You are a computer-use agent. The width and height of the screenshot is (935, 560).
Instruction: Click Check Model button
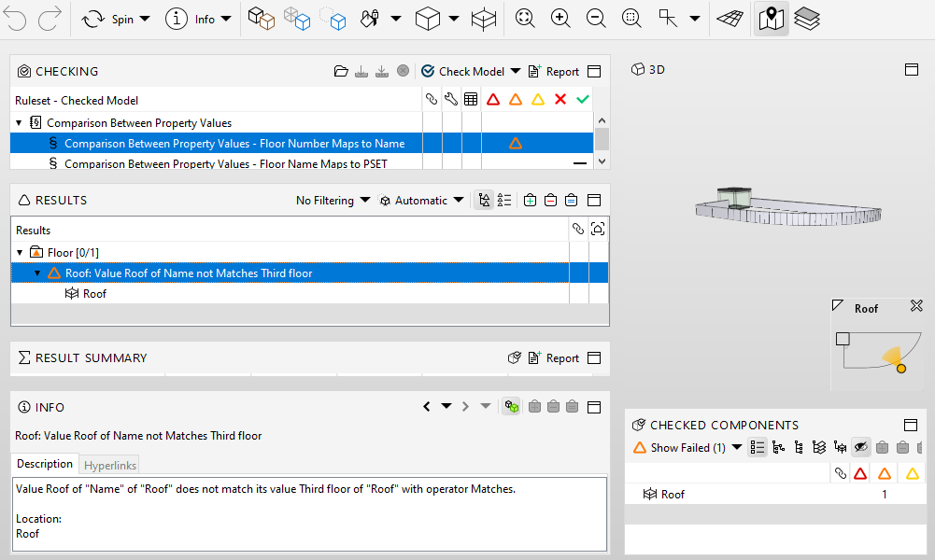tap(462, 72)
